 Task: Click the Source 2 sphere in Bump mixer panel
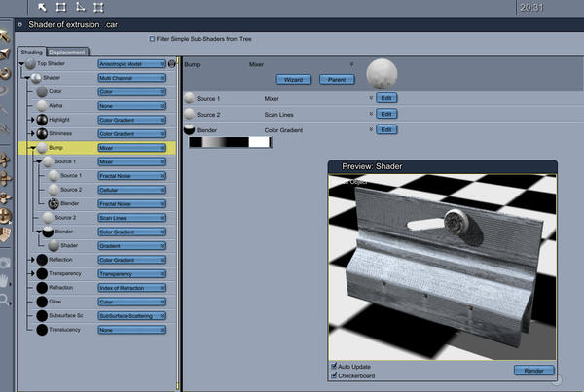(189, 114)
